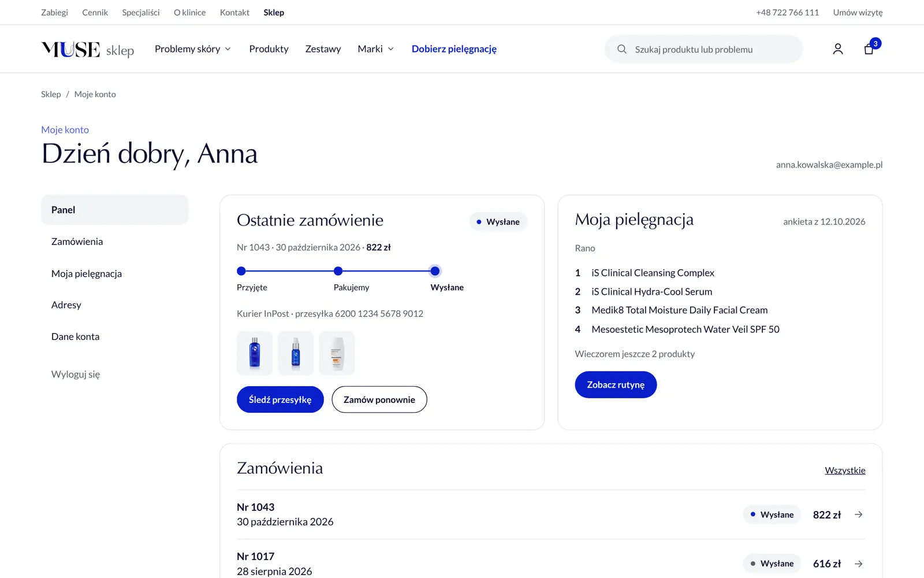This screenshot has width=924, height=578.
Task: Click the Pakujemy progress step dot
Action: [x=338, y=271]
